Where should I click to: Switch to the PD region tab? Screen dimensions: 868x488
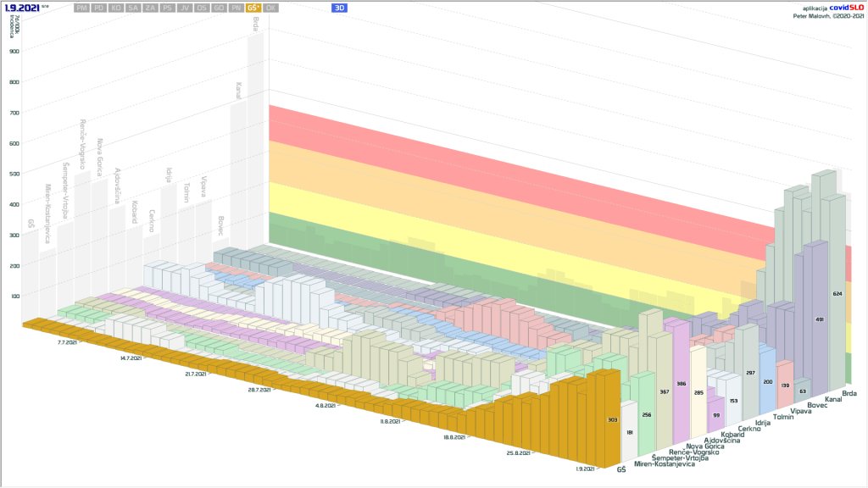tap(99, 8)
